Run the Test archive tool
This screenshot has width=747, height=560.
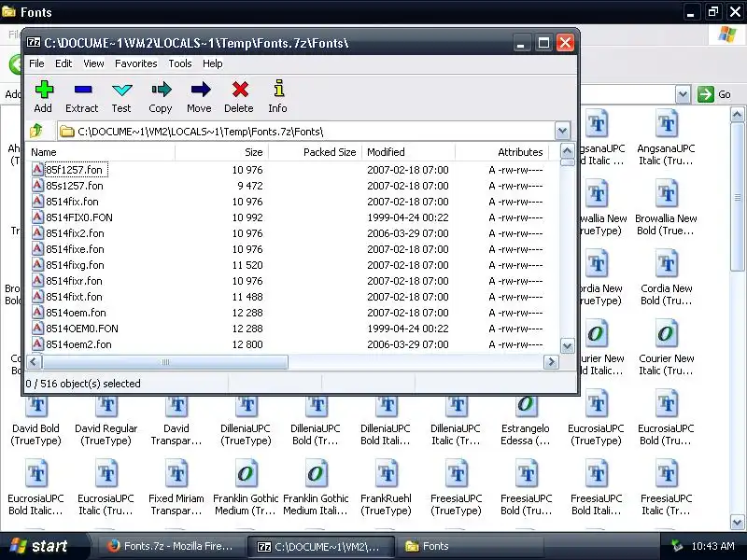121,97
